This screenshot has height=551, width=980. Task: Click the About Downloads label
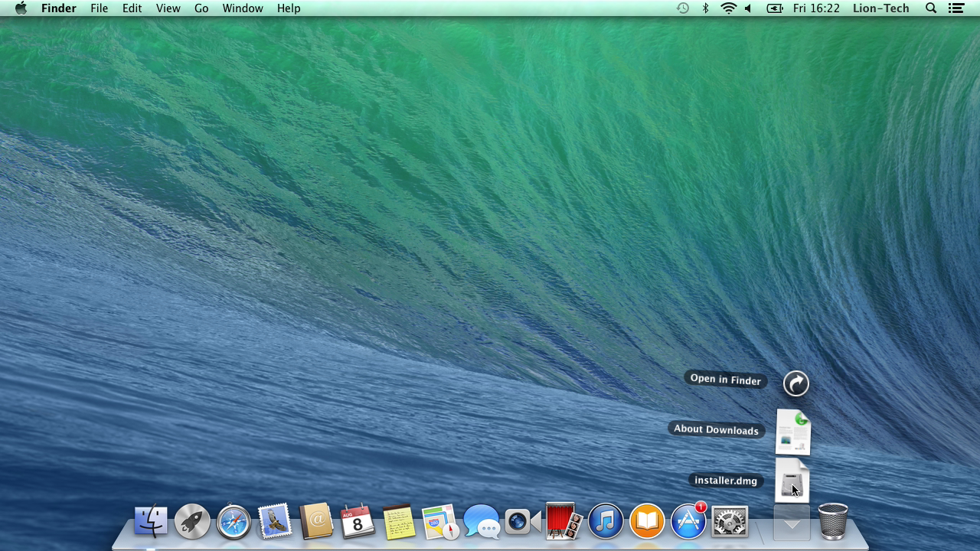pos(716,429)
